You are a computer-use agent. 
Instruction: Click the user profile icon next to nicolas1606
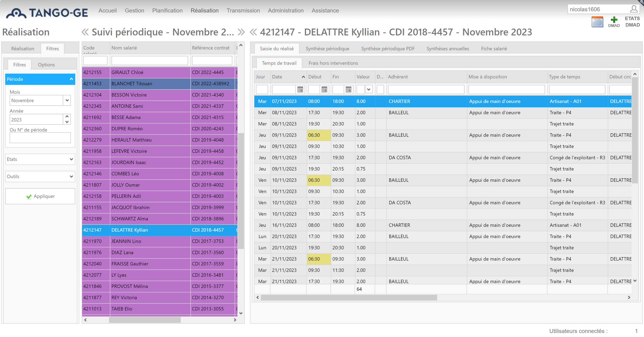point(634,9)
